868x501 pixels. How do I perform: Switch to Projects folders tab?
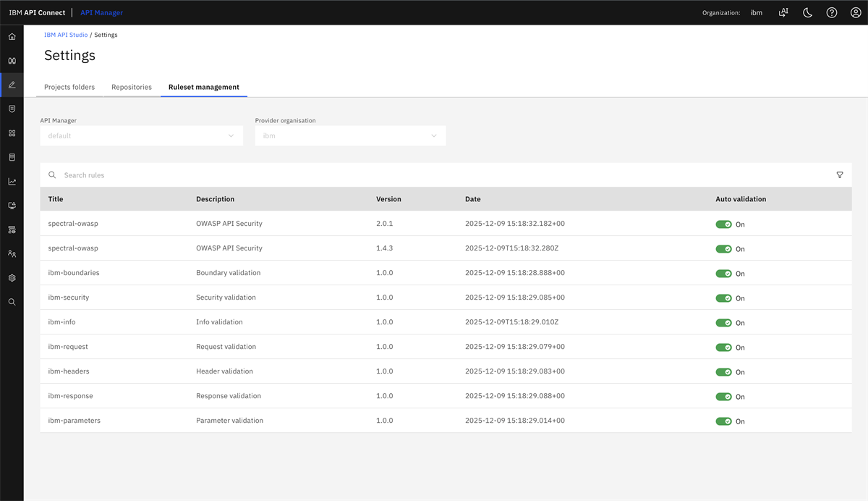pyautogui.click(x=69, y=87)
